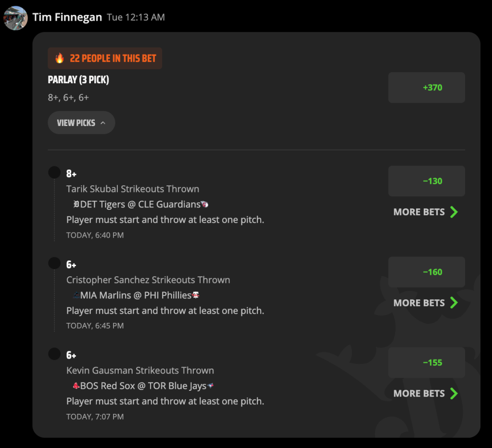Select the -130 Skubal odds button
Viewport: 492px width, 448px height.
427,181
